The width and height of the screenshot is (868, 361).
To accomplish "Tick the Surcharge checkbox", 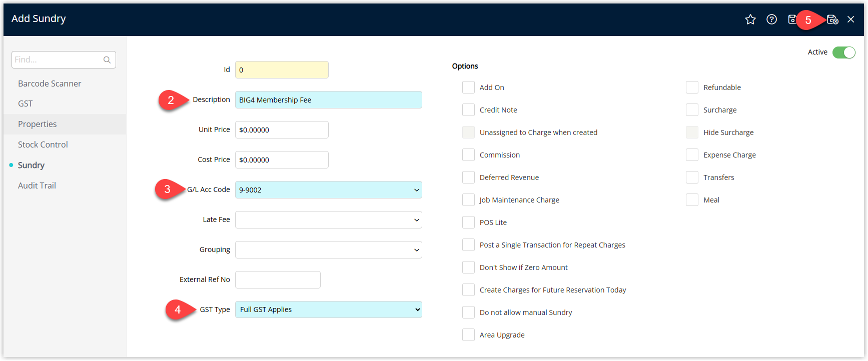I will pyautogui.click(x=692, y=110).
